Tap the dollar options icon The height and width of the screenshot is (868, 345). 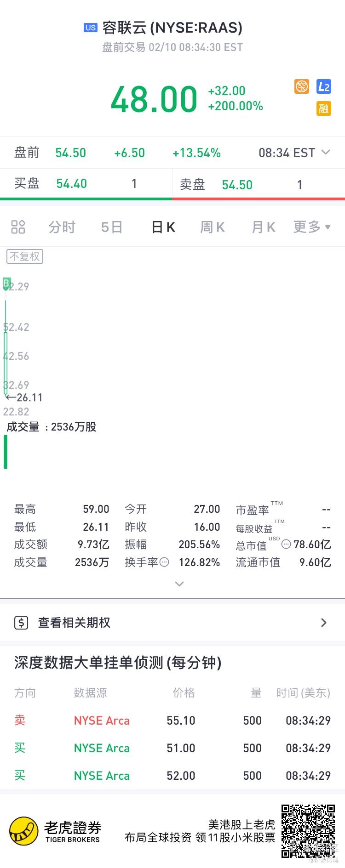pyautogui.click(x=21, y=623)
